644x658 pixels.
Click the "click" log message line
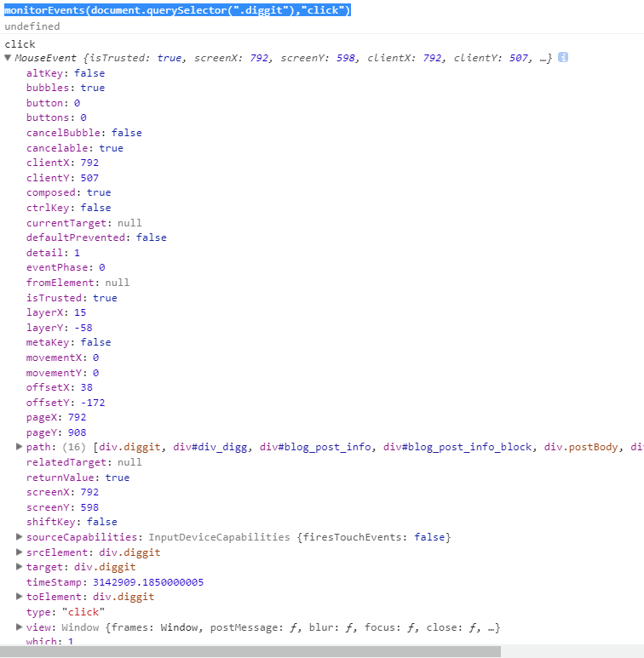point(20,44)
